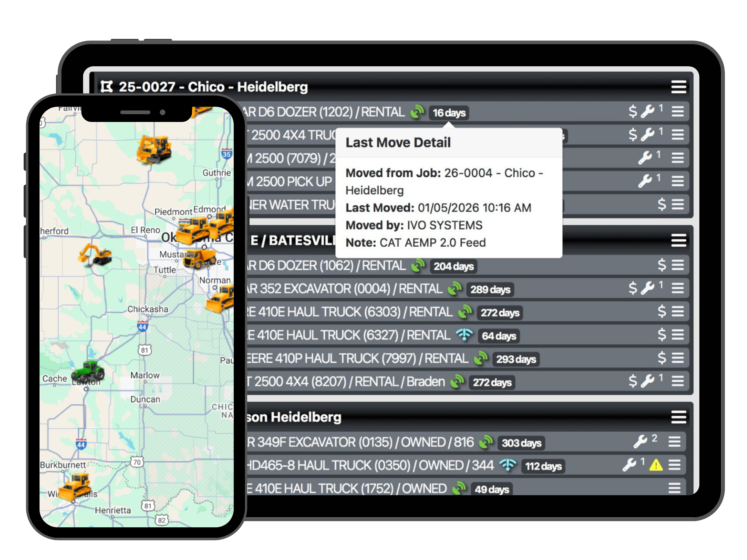Screen dimensions: 747x560
Task: Click blue signal icon on Haul Truck (6327)
Action: [464, 334]
